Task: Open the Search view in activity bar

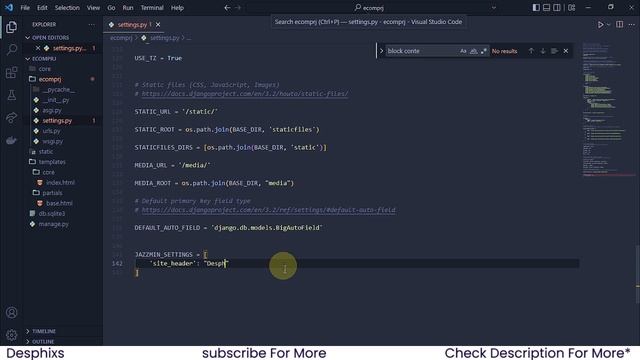Action: pos(11,50)
